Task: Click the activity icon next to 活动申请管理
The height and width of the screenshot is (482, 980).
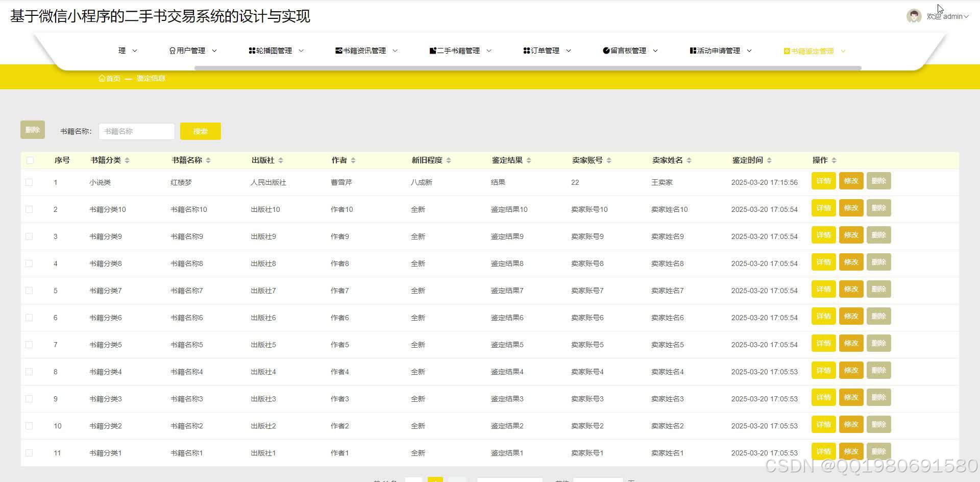Action: coord(692,51)
